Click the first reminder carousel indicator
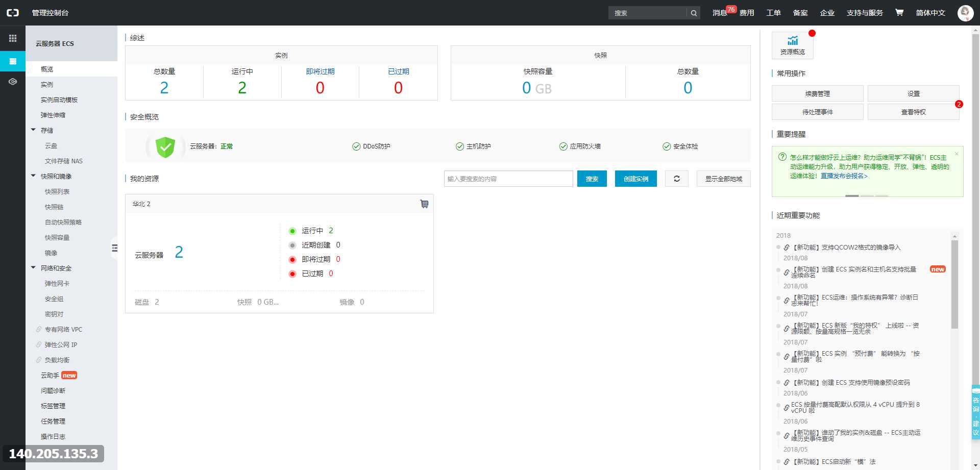The width and height of the screenshot is (980, 470). [852, 195]
